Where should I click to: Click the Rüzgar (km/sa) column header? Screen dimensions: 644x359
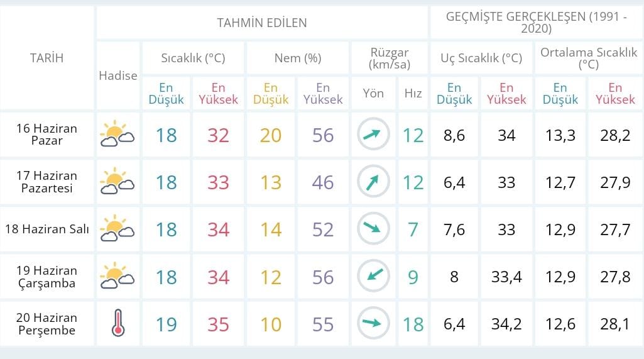[x=390, y=58]
